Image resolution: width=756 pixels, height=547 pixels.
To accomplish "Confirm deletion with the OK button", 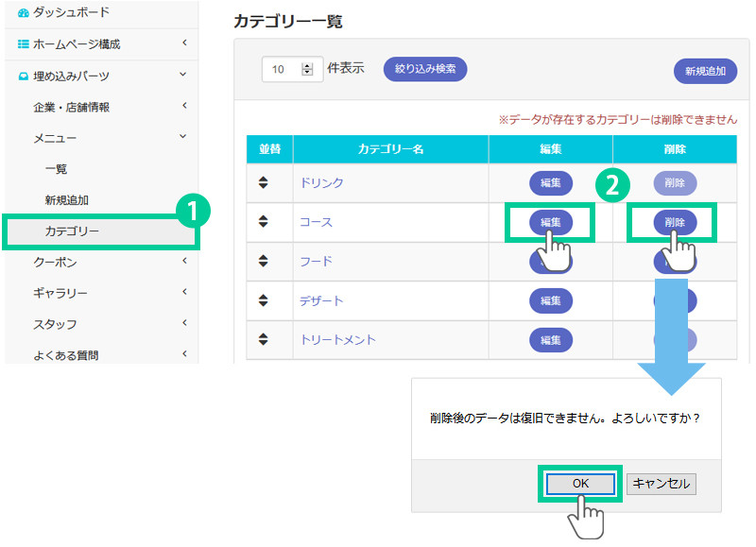I will (579, 483).
